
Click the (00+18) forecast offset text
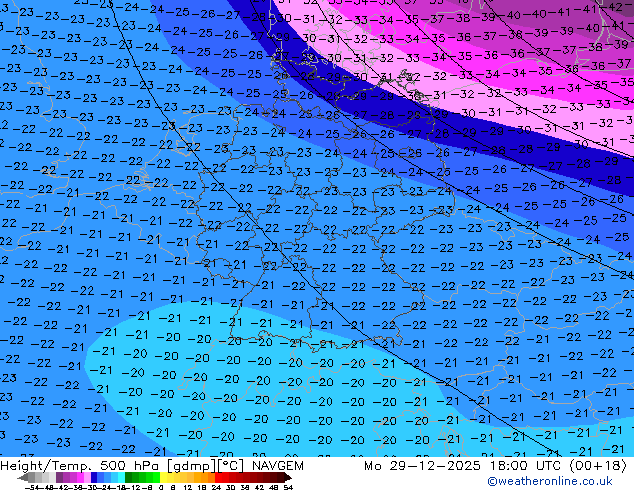click(598, 466)
